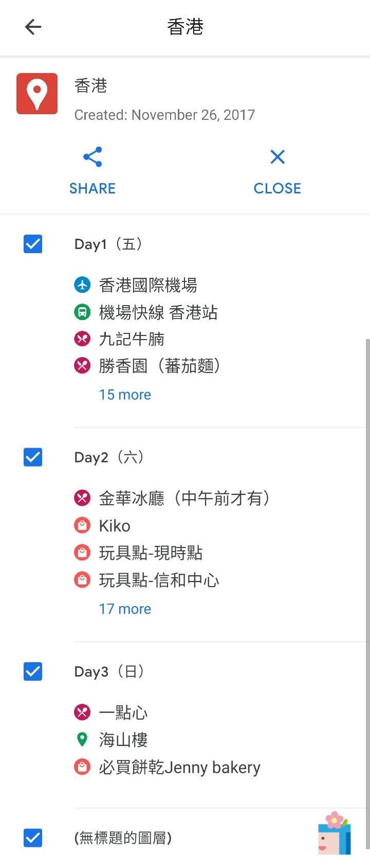Select the airplane icon for 香港國際機場
The width and height of the screenshot is (370, 868).
(82, 285)
